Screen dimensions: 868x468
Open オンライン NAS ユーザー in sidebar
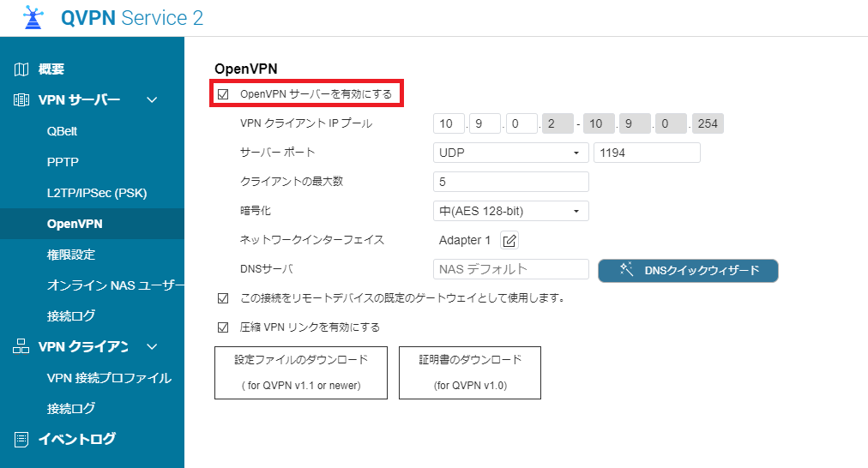tap(115, 285)
